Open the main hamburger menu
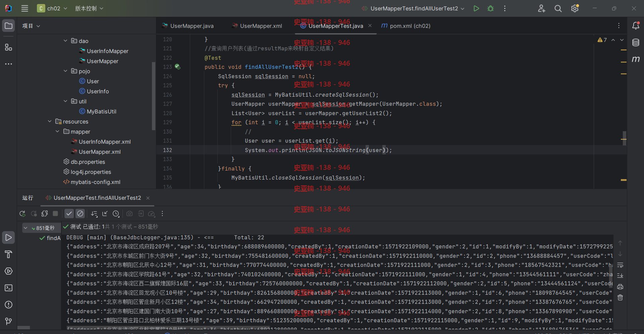 pos(25,8)
